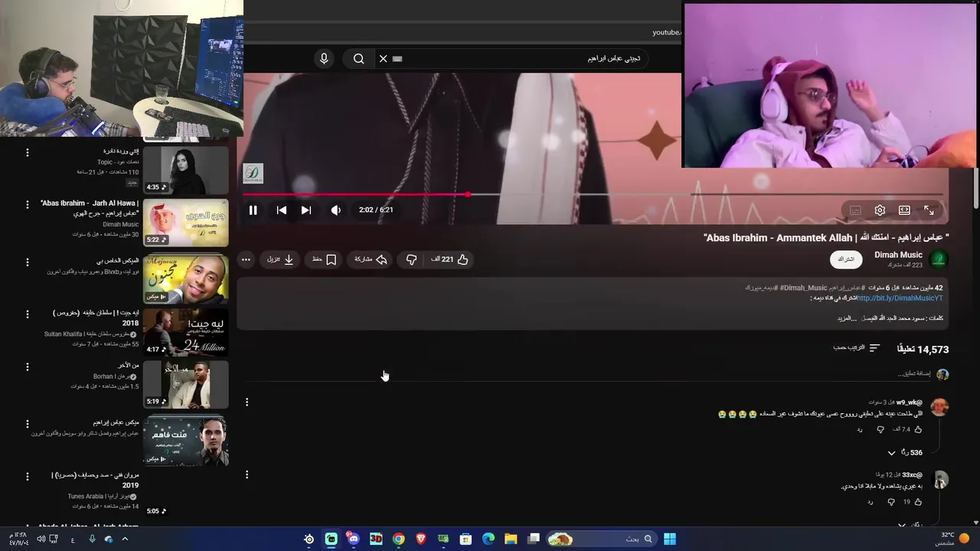Click the red progress bar scrubber handle
The height and width of the screenshot is (551, 980).
tap(468, 194)
